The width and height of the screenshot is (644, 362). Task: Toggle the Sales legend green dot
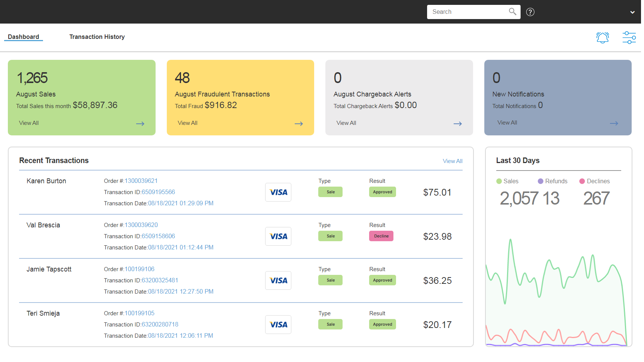coord(499,181)
